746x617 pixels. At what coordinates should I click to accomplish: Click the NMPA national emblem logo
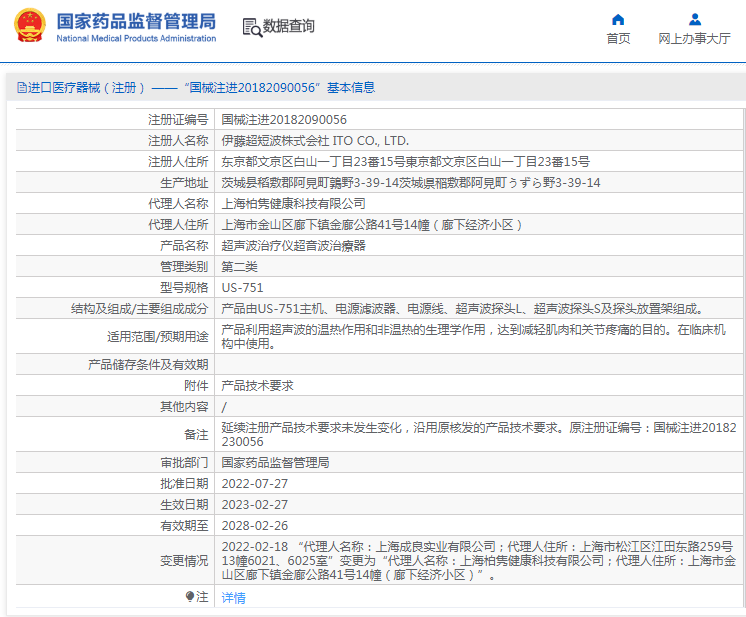coord(28,27)
